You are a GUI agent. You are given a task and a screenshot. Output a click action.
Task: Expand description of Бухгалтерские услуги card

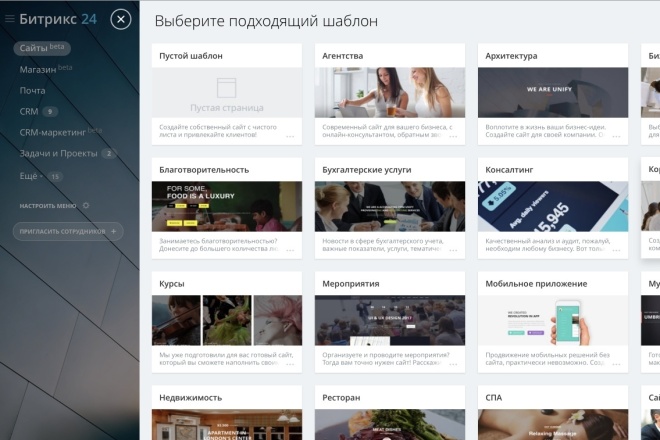[x=453, y=250]
